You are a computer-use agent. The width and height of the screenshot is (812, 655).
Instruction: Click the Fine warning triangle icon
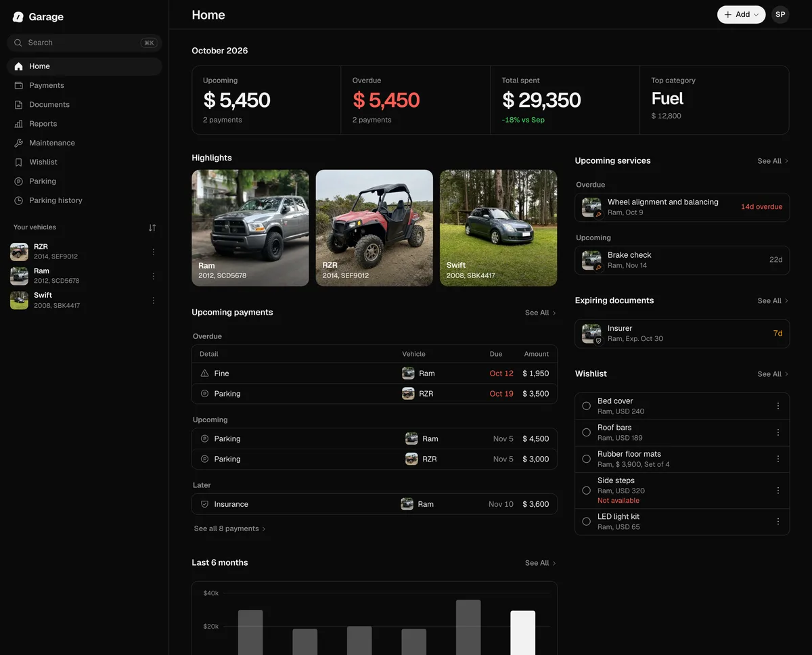click(205, 374)
